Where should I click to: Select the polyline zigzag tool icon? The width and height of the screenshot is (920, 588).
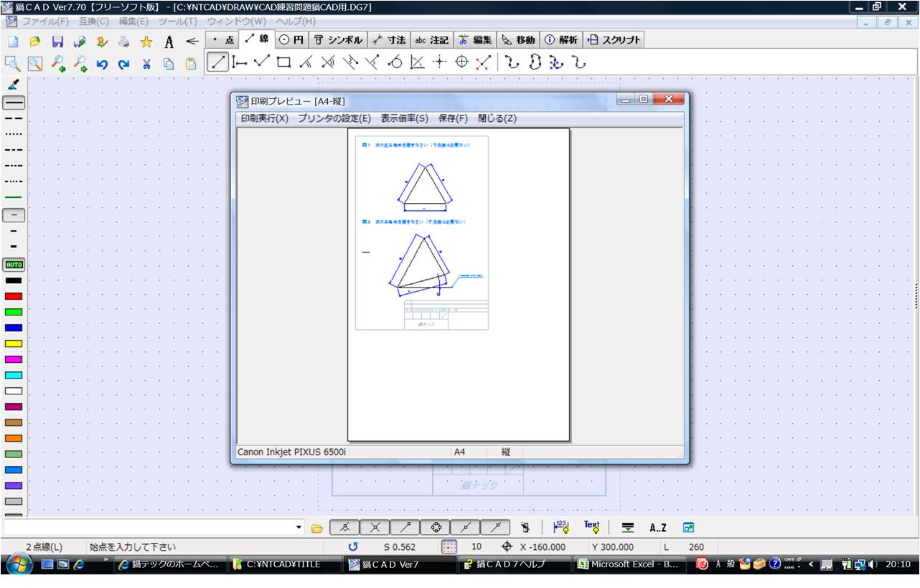262,63
